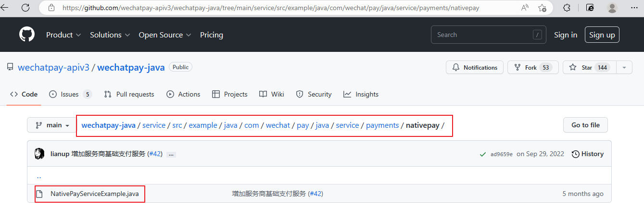Click the GitHub Octocat logo
The image size is (644, 220).
click(x=27, y=35)
